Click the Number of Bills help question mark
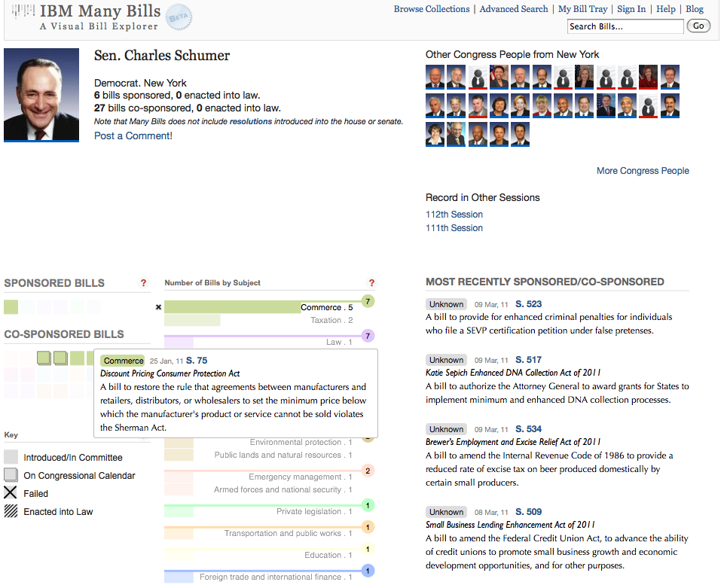Image resolution: width=727 pixels, height=588 pixels. click(371, 282)
